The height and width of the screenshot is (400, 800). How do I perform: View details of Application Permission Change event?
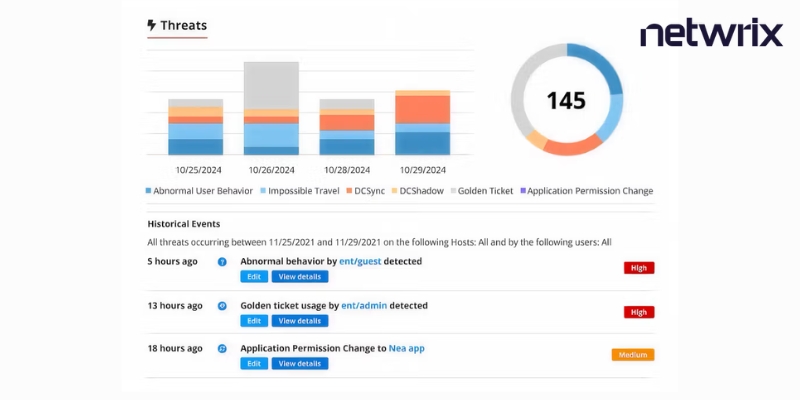coord(299,364)
